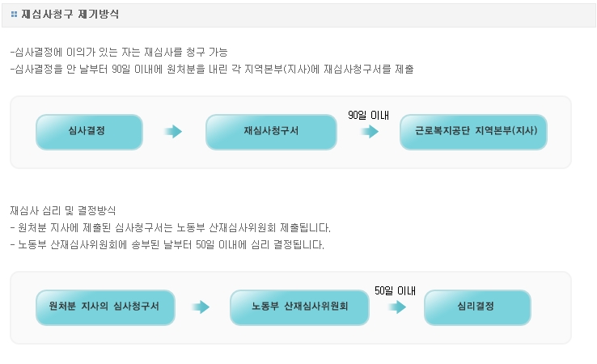This screenshot has width=597, height=364.
Task: Click the arrow icon after 심사결정 box
Action: pyautogui.click(x=173, y=131)
